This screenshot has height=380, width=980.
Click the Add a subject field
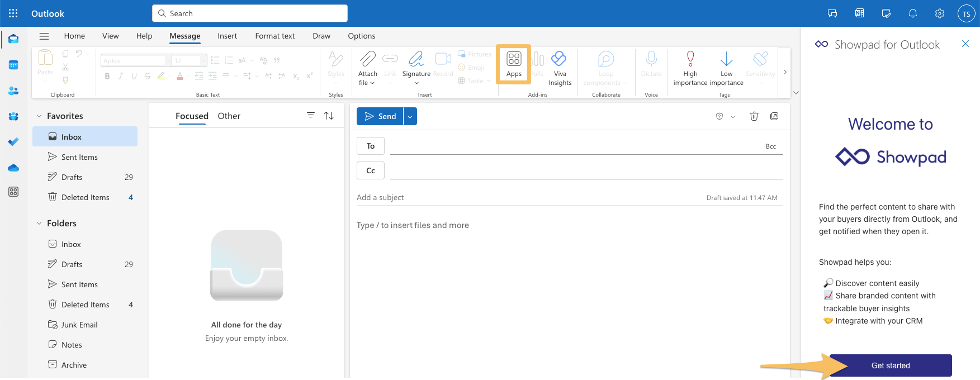pyautogui.click(x=528, y=197)
